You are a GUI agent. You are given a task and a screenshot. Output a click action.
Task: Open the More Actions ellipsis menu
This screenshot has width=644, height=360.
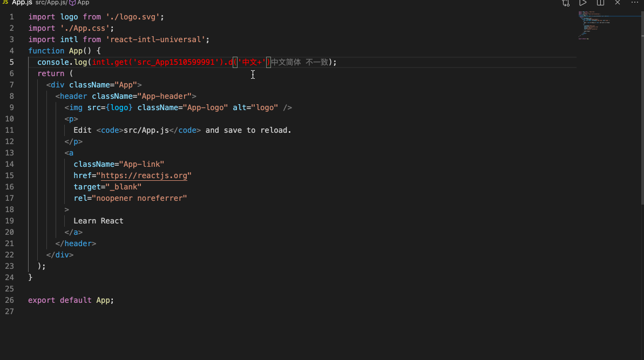point(635,3)
